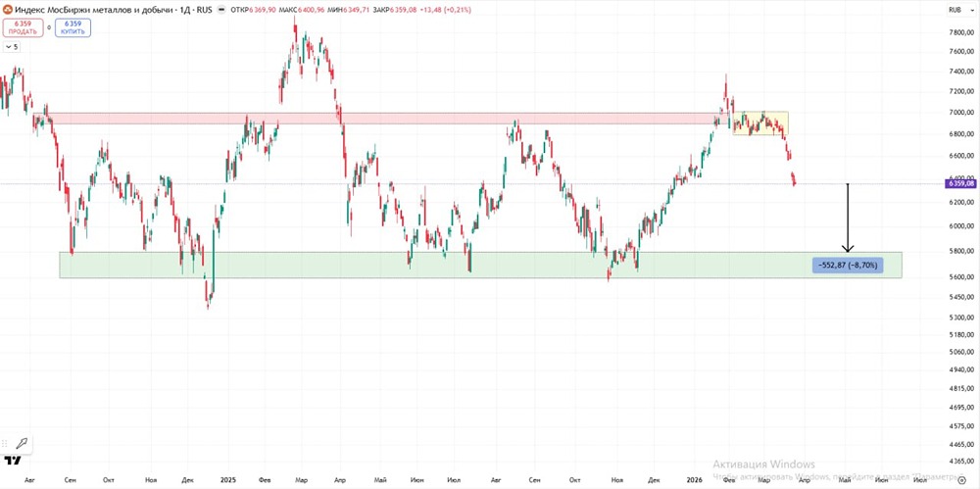Click the Июл label at the far right of time axis
The height and width of the screenshot is (489, 980).
(x=919, y=480)
